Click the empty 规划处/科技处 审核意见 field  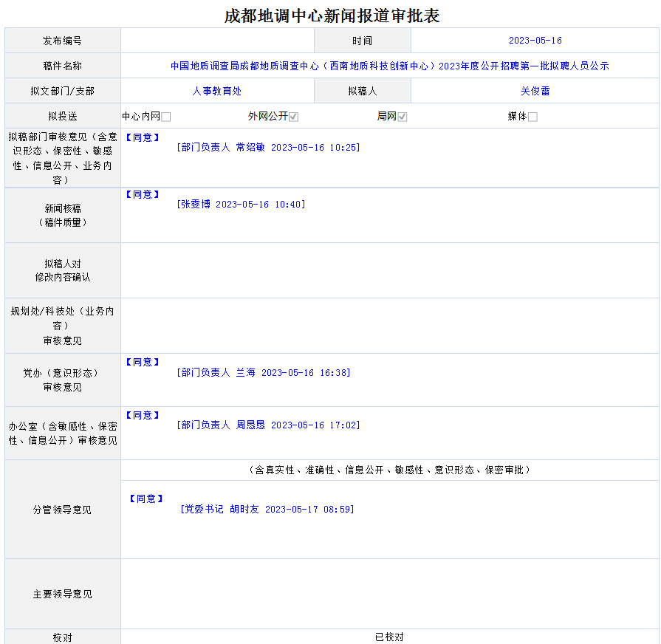click(389, 326)
